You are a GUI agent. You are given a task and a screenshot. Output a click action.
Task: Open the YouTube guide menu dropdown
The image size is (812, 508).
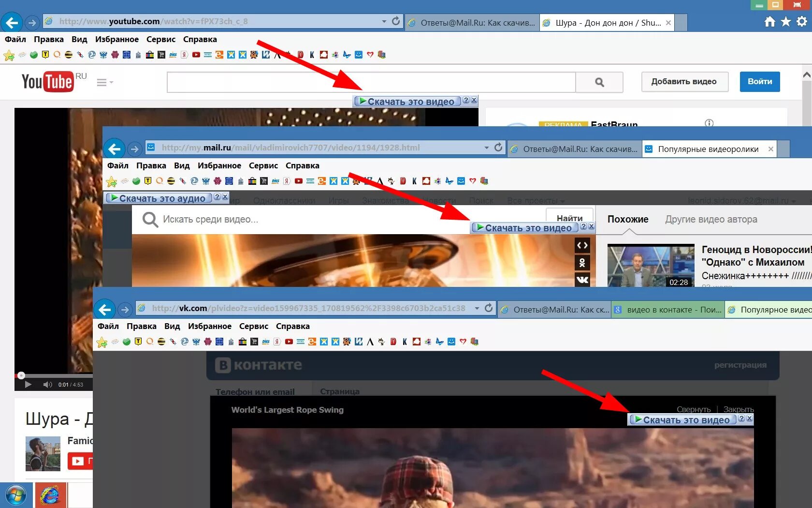(x=105, y=82)
